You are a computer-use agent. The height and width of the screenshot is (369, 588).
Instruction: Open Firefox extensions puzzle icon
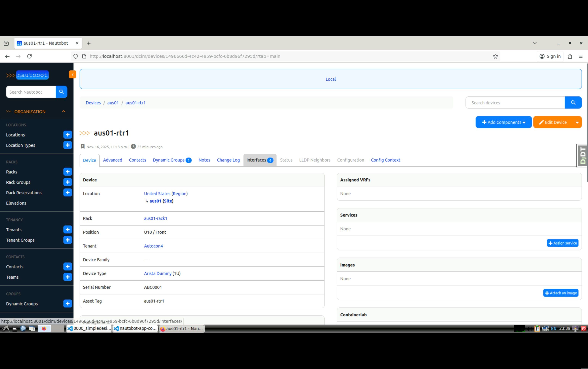pos(570,56)
